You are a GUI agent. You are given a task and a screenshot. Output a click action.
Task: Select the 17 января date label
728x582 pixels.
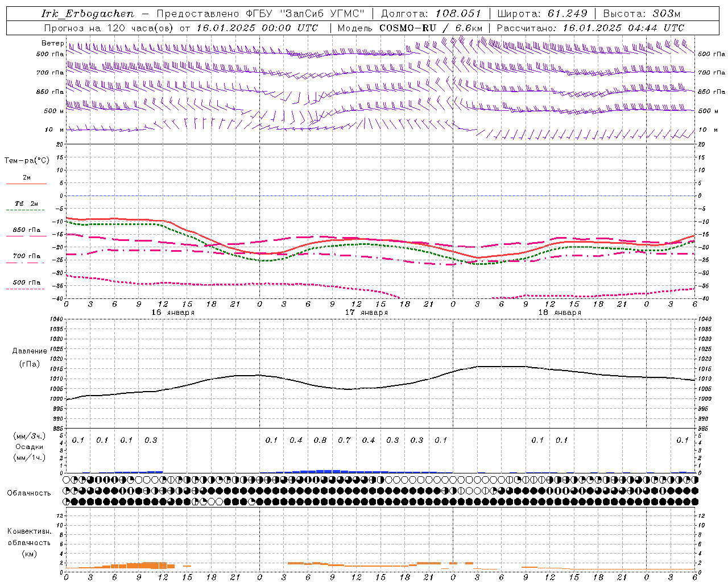click(366, 313)
